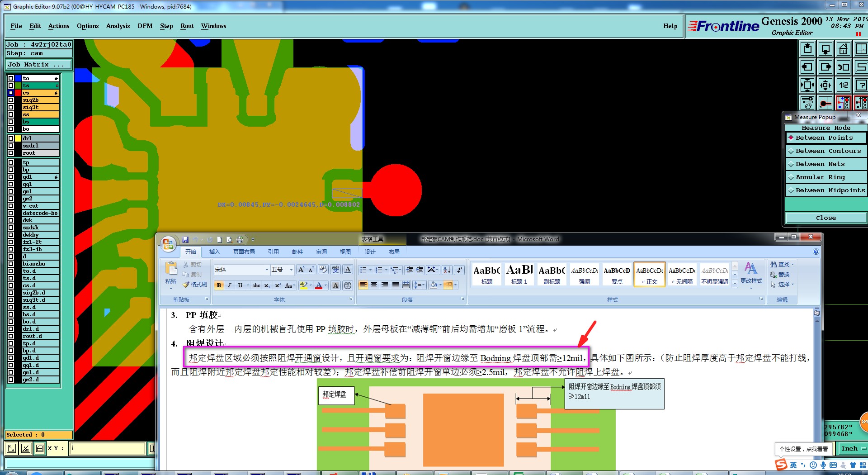Select the 标题 1 style in Word gallery
The image size is (868, 475).
tap(519, 274)
